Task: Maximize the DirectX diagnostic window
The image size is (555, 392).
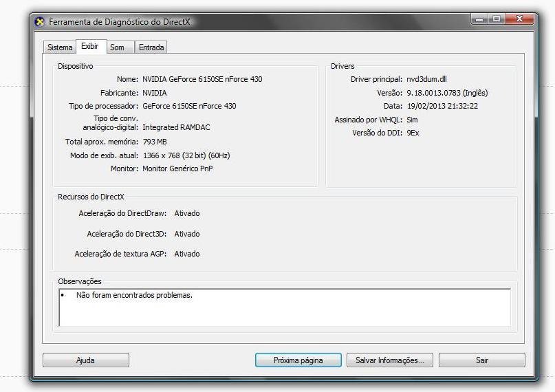Action: click(x=497, y=19)
